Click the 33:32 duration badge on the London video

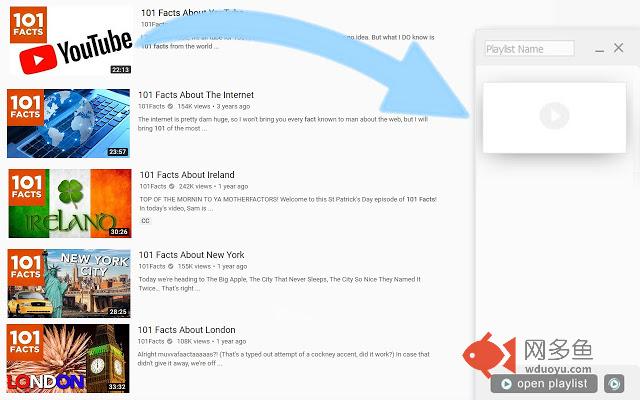pyautogui.click(x=117, y=387)
